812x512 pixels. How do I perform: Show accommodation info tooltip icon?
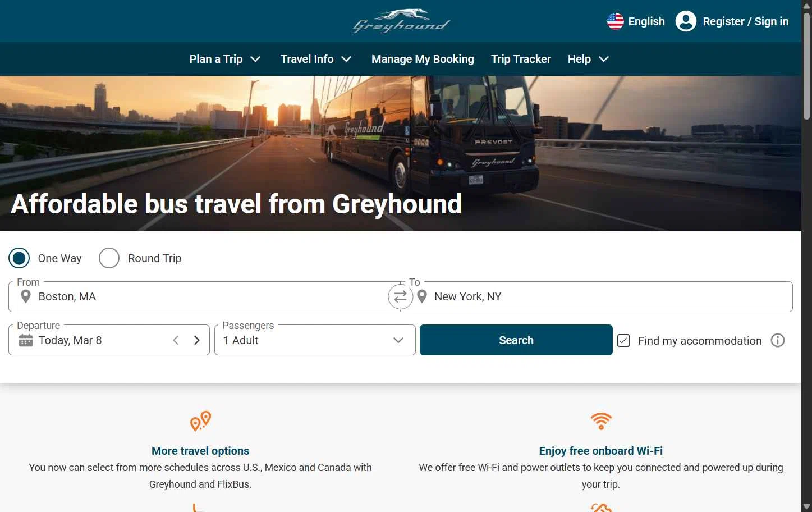click(778, 340)
